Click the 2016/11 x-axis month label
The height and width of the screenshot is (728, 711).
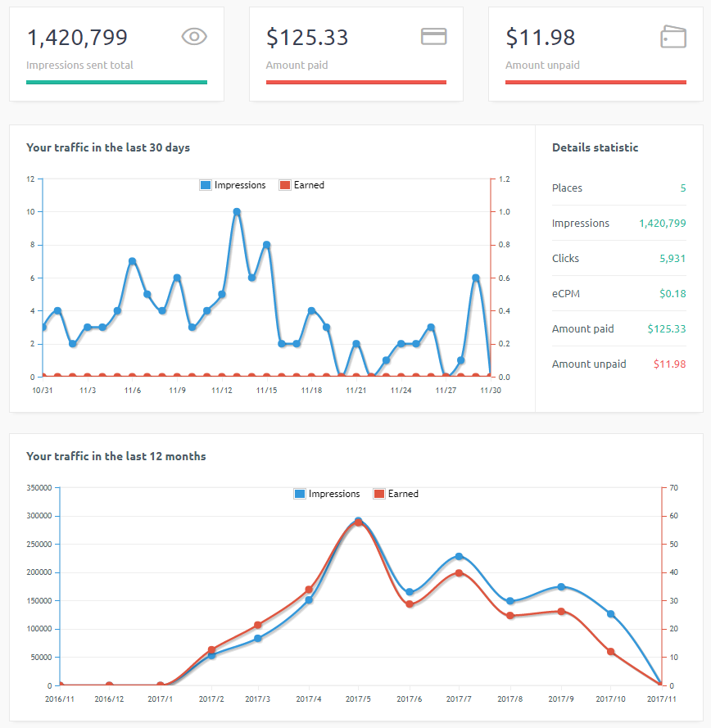(x=60, y=699)
